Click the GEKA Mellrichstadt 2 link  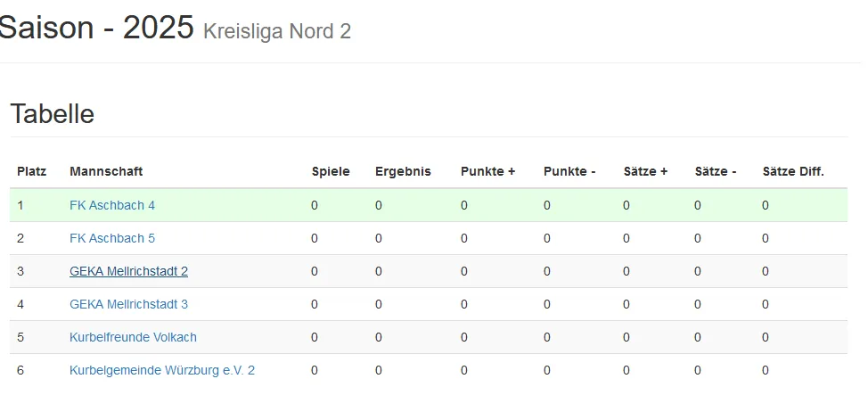(x=128, y=271)
